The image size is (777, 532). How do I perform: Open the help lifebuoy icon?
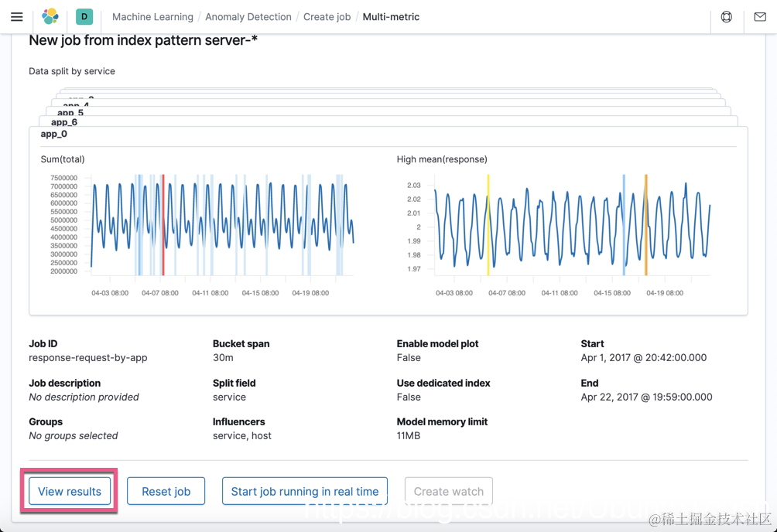727,17
